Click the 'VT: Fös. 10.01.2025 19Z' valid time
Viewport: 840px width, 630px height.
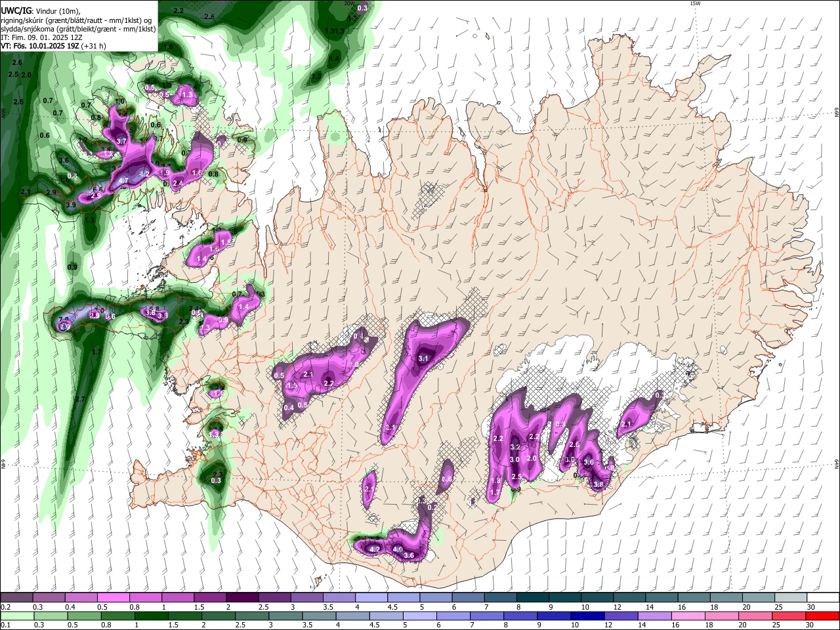tap(40, 46)
